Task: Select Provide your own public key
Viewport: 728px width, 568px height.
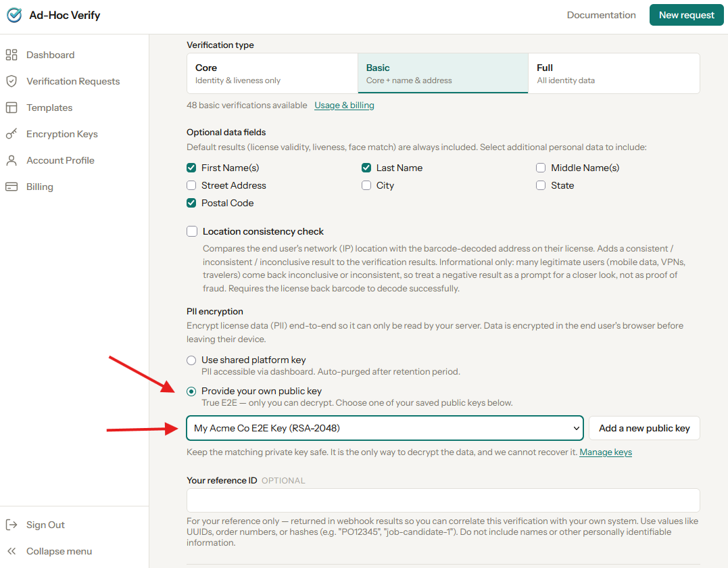Action: pos(191,391)
